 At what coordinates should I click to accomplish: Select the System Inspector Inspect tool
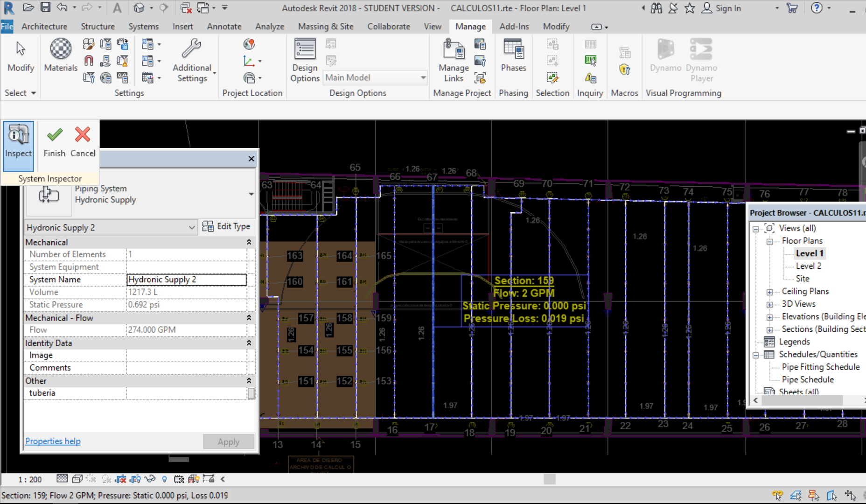[x=18, y=146]
